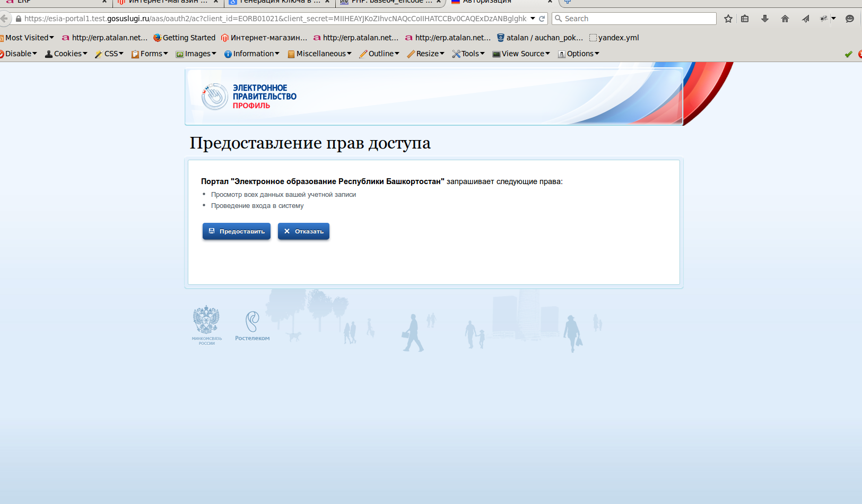The height and width of the screenshot is (504, 862).
Task: Reload the page with refresh icon
Action: point(542,19)
